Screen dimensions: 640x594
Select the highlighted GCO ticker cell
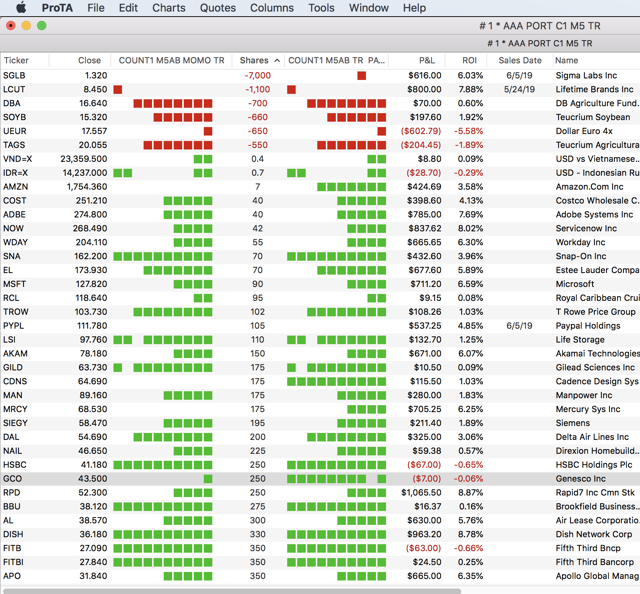13,478
